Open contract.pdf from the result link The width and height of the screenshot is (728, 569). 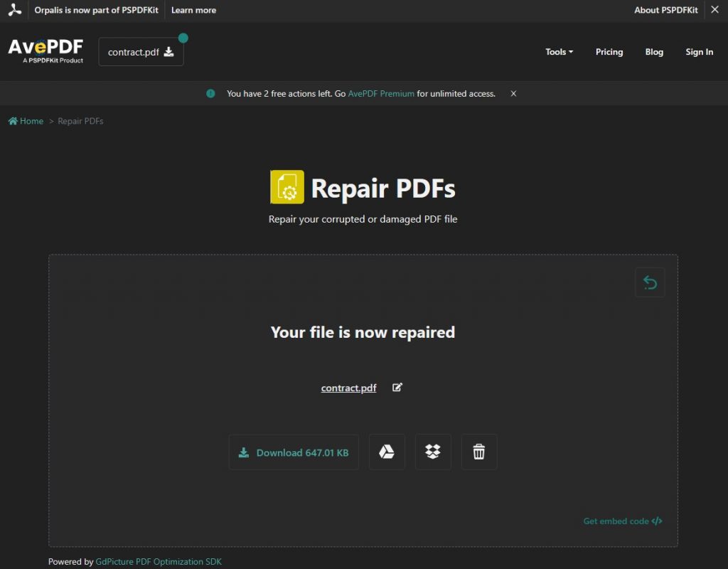coord(348,387)
